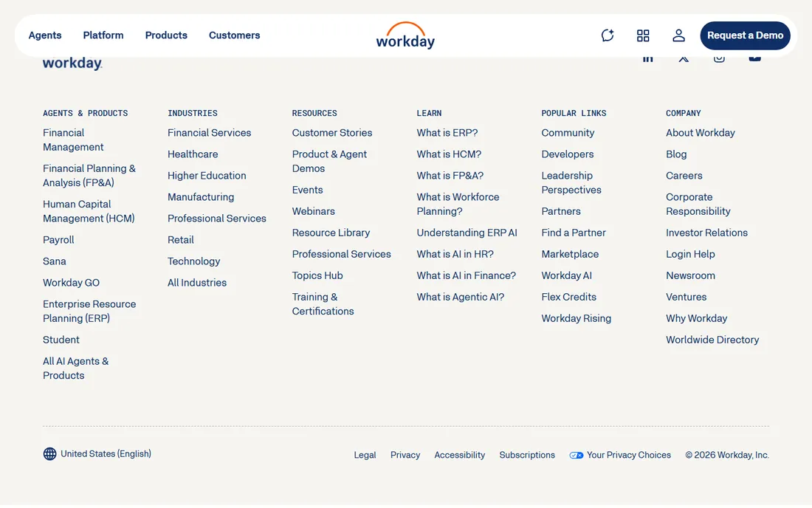Go to Events page
Screen dimensions: 812x508
click(x=308, y=190)
